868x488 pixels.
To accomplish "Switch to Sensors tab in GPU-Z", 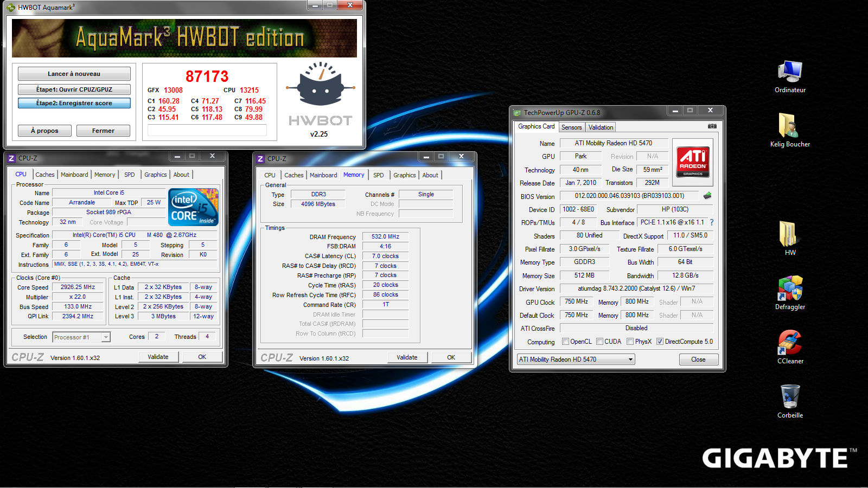I will pos(571,127).
